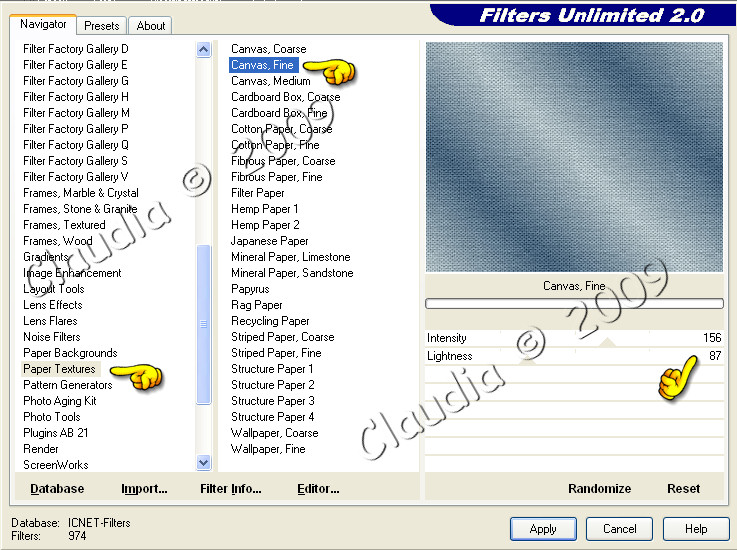This screenshot has height=550, width=737.
Task: Click Randomize settings
Action: 599,488
